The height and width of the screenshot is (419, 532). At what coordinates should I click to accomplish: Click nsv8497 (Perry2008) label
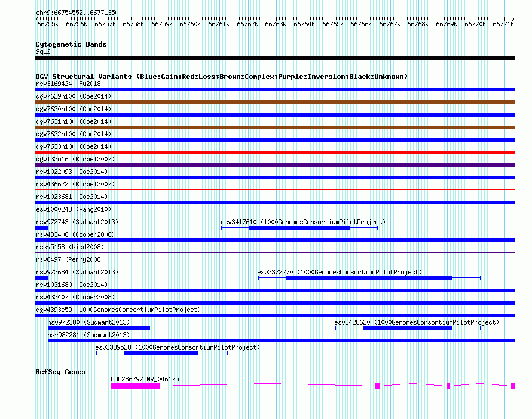[70, 259]
